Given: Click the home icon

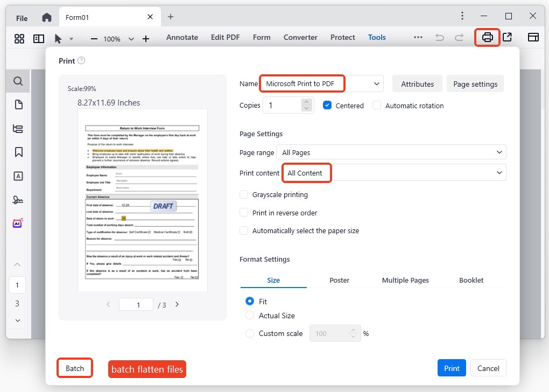Looking at the screenshot, I should coord(47,17).
